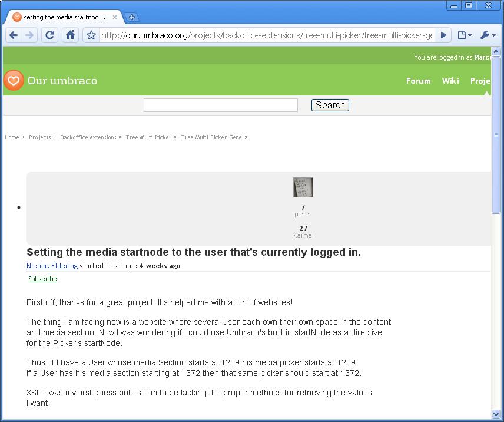Open the Tree Multi Picker General breadcrumb
Screen dimensions: 504x422
(x=215, y=137)
